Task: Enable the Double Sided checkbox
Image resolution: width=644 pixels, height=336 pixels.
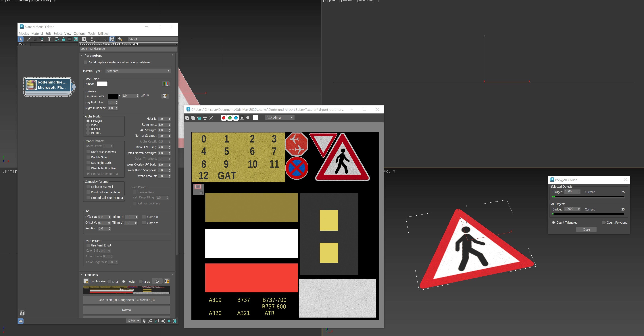Action: pos(88,157)
